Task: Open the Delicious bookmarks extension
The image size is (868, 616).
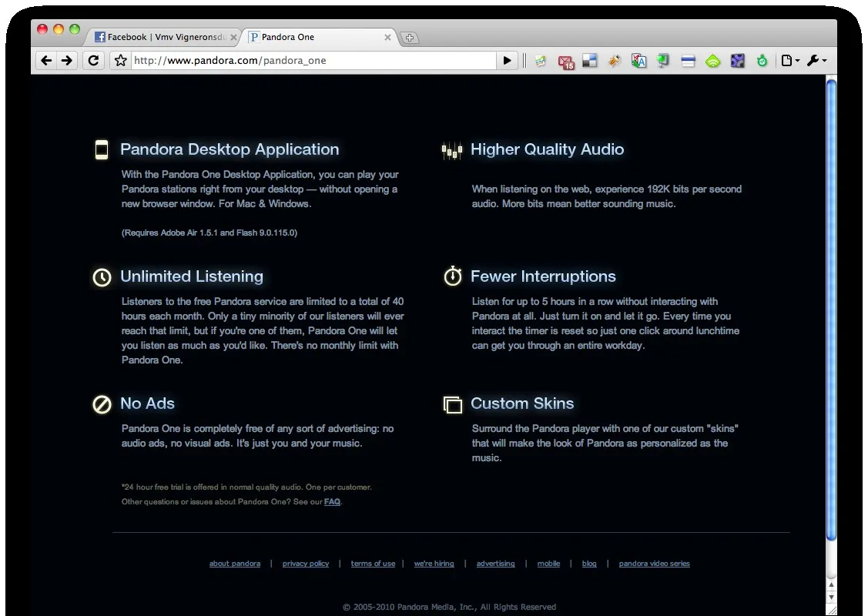Action: coord(590,60)
